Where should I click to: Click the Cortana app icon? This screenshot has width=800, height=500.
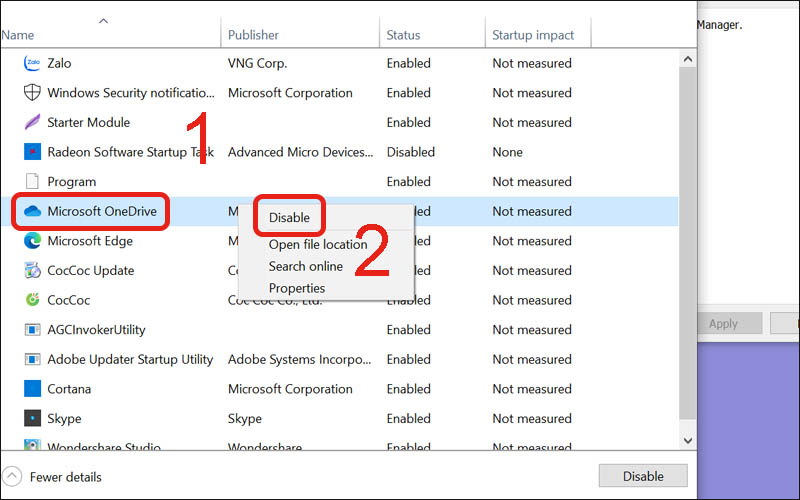pyautogui.click(x=32, y=389)
